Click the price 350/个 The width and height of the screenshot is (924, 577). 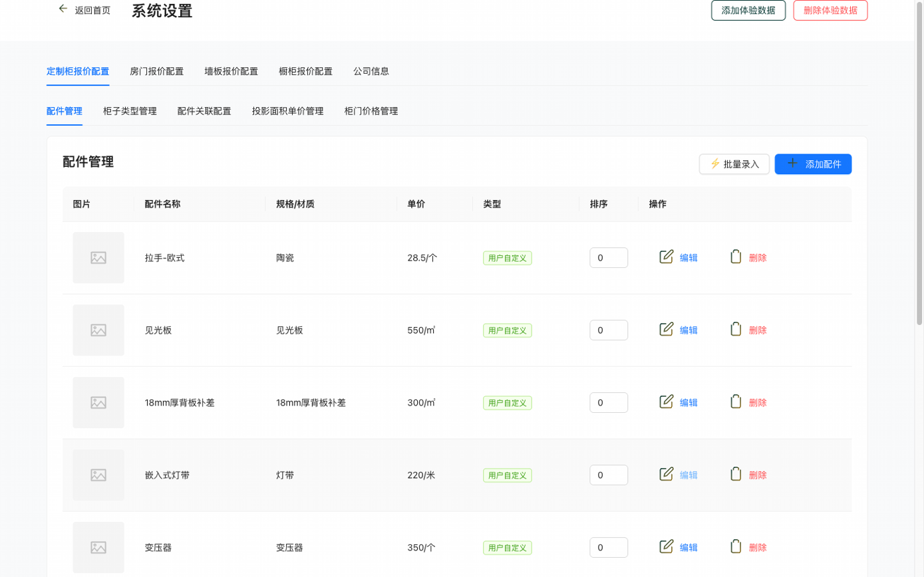point(422,548)
